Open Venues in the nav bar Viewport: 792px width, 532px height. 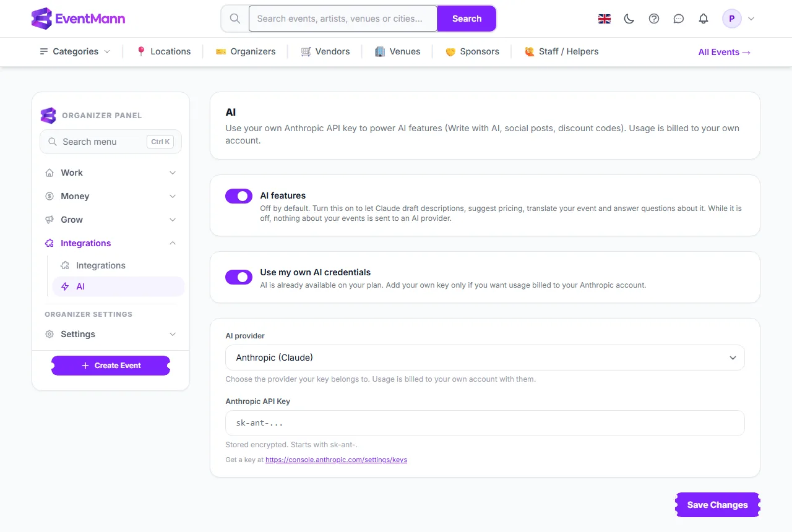[398, 51]
